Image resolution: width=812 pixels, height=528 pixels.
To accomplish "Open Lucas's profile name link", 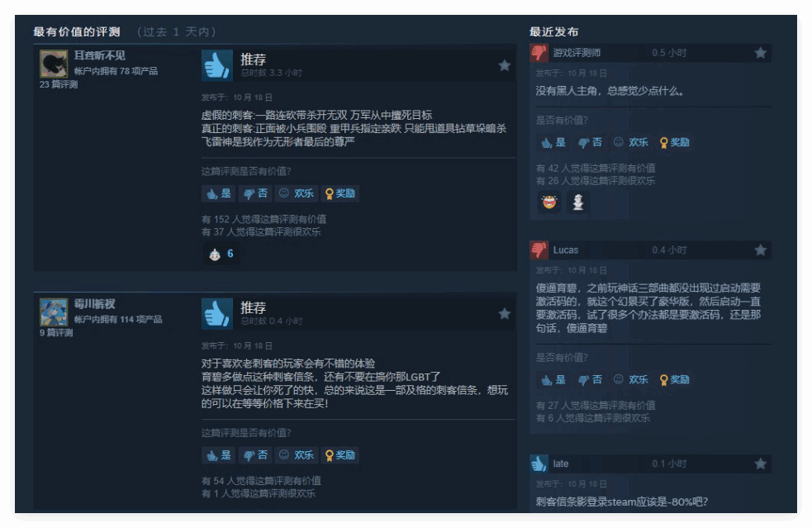I will pos(566,250).
